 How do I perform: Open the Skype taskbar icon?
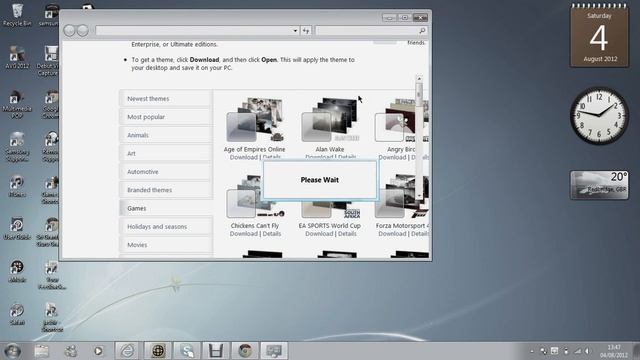click(187, 351)
